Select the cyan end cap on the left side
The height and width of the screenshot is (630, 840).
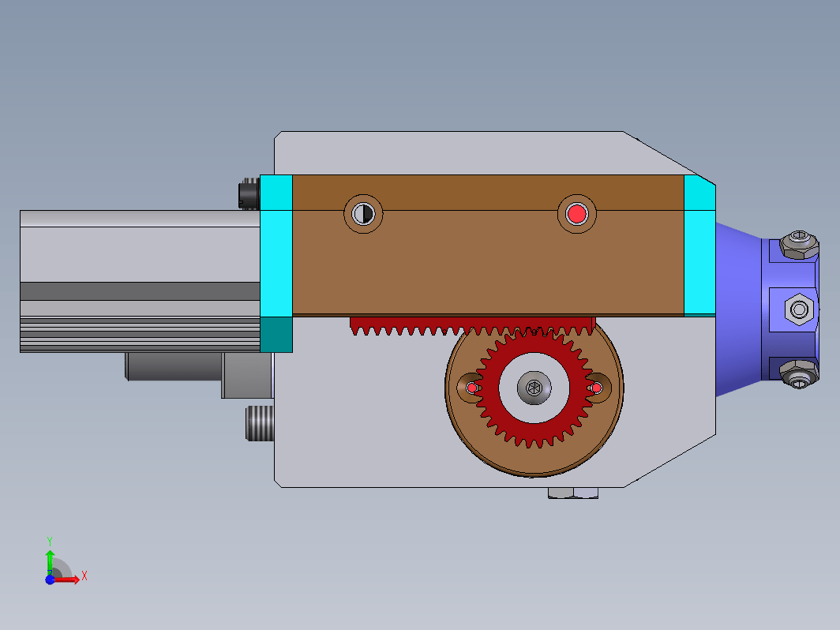(276, 246)
